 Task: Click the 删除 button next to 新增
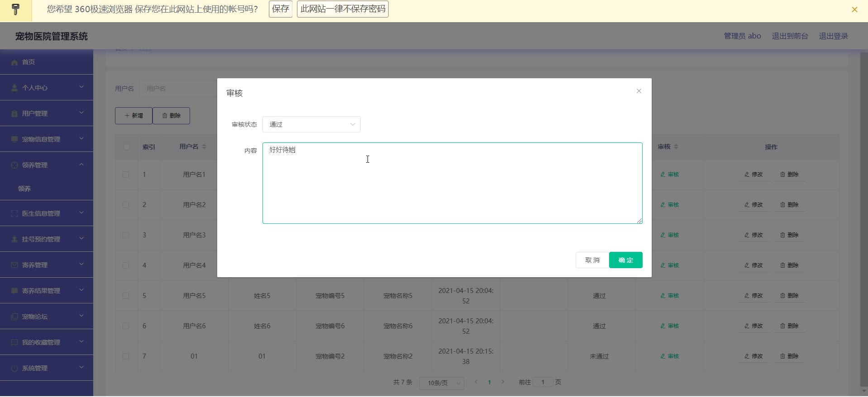(171, 116)
